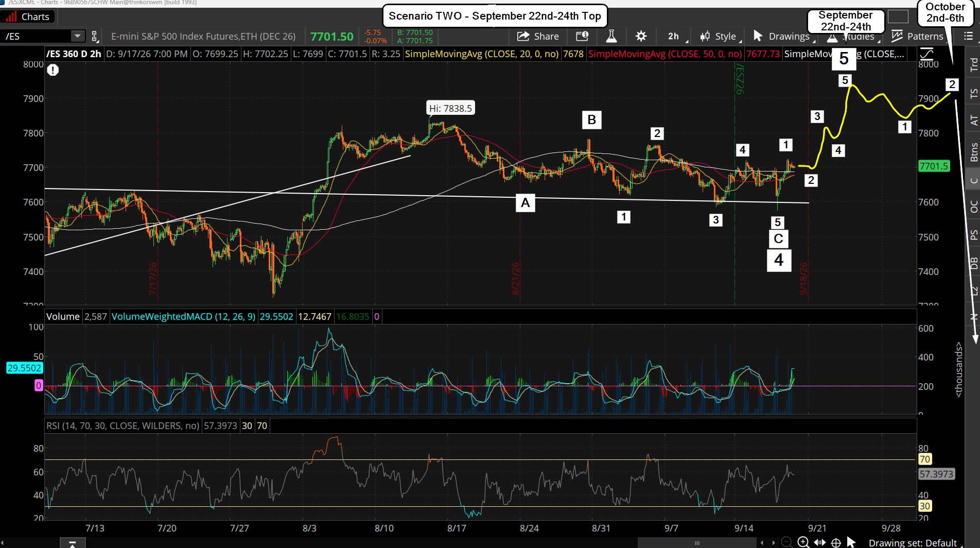
Task: Open the list options icon at top right
Action: tap(968, 36)
